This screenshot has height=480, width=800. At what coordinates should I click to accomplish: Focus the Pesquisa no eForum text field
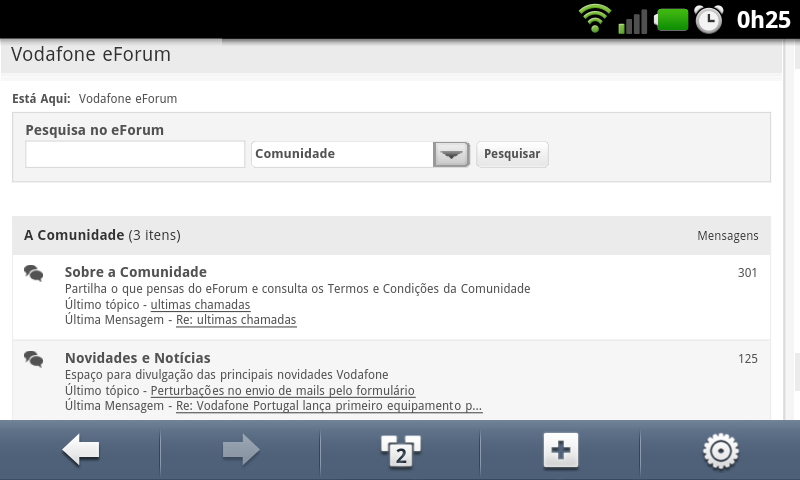click(135, 154)
